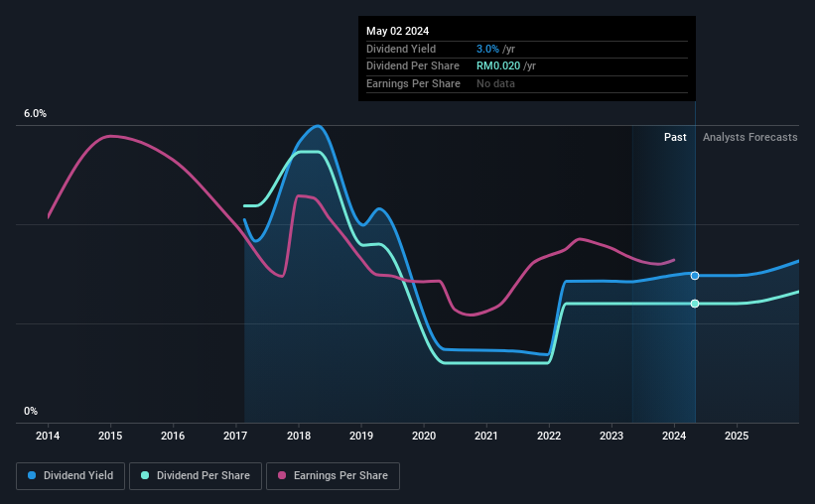The height and width of the screenshot is (504, 815).
Task: Click the 'Past' label on chart
Action: coord(675,137)
